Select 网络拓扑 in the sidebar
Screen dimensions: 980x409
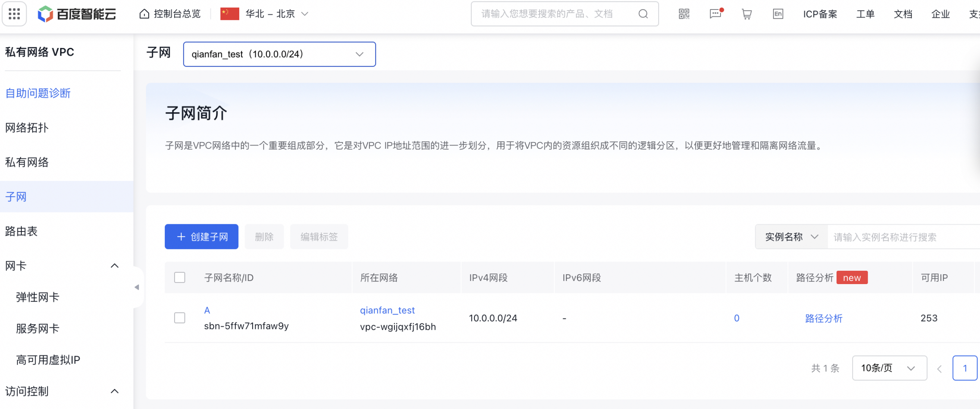27,128
